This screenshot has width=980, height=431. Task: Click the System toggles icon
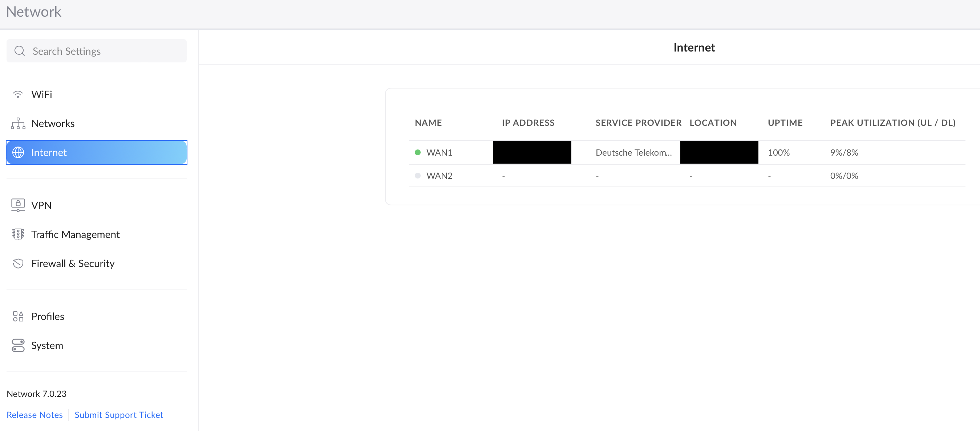[x=18, y=345]
